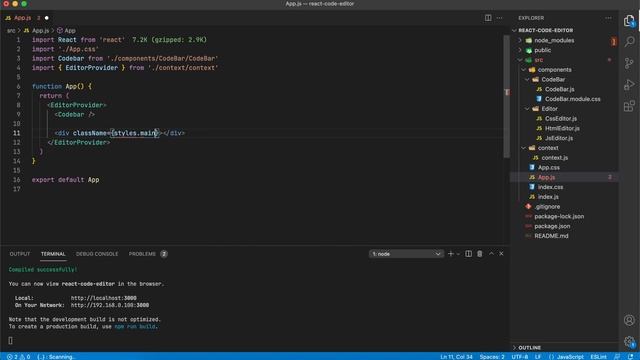
Task: Expand the public folder
Action: click(x=520, y=50)
